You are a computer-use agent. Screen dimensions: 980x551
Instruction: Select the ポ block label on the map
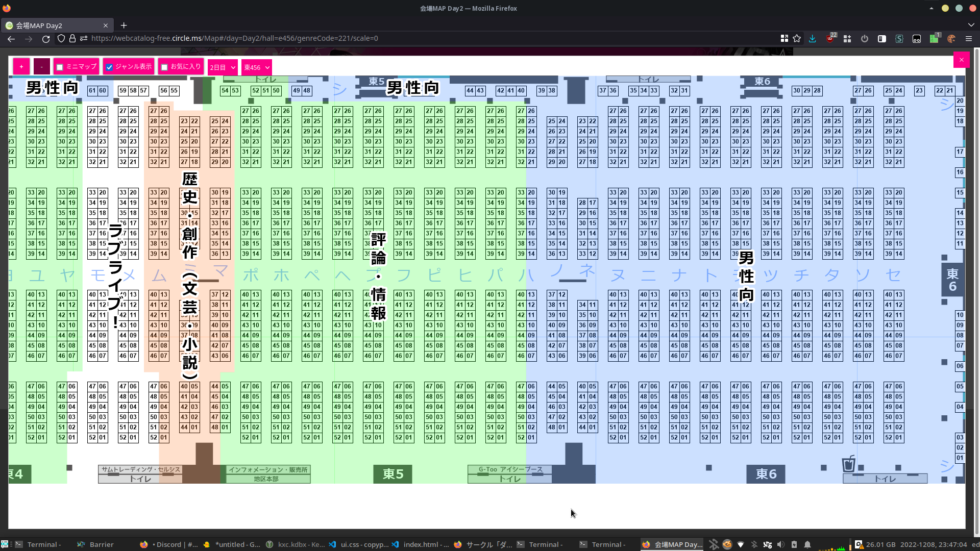point(251,275)
